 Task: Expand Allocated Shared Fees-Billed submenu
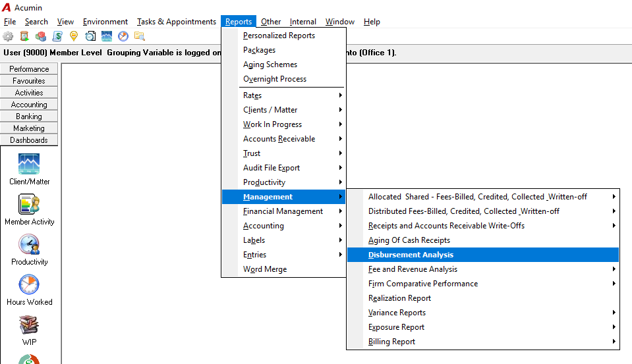(483, 197)
